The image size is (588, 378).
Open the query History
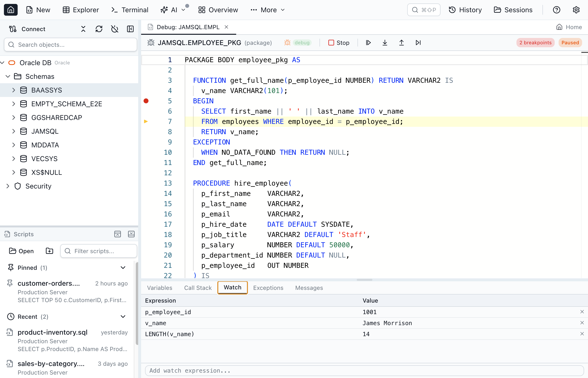coord(465,10)
